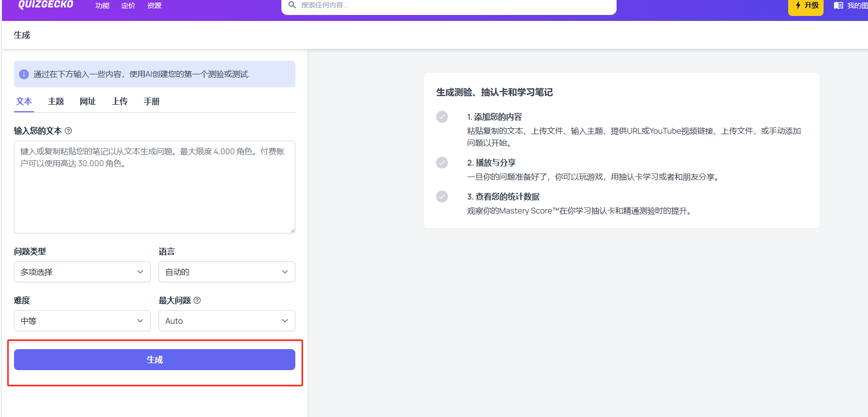Click the search magnifier icon
This screenshot has width=868, height=417.
click(x=292, y=5)
